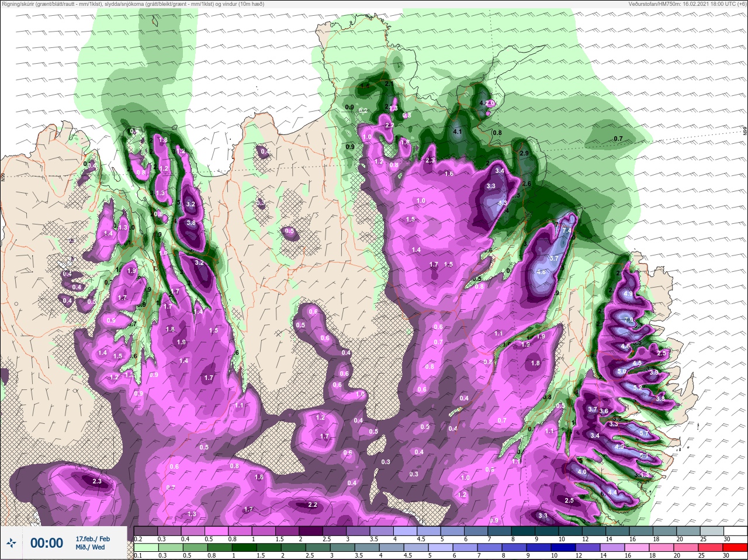The image size is (748, 560).
Task: Click the 4.1 value in dark green area
Action: 458,132
